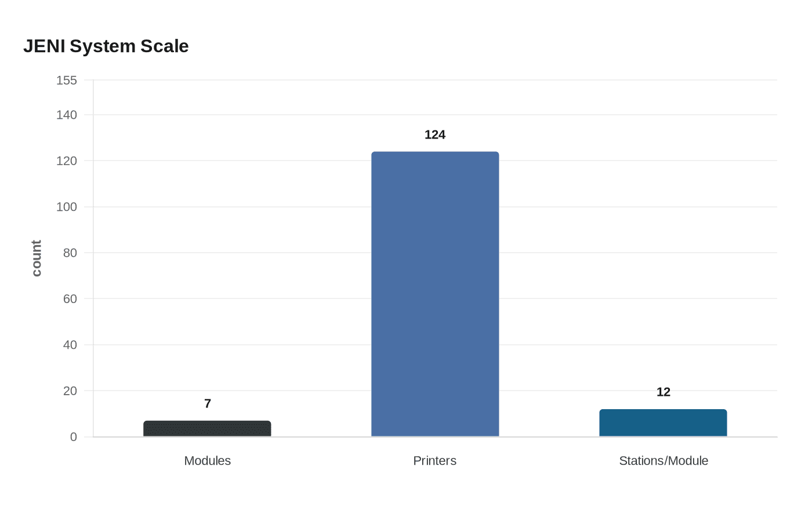Select the 140 y-axis tick label
This screenshot has height=510, width=812.
[67, 115]
